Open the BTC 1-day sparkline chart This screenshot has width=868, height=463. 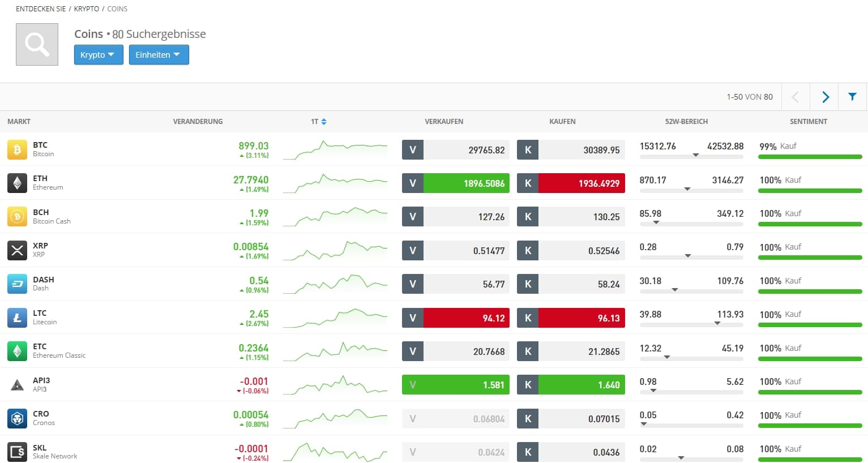click(335, 150)
